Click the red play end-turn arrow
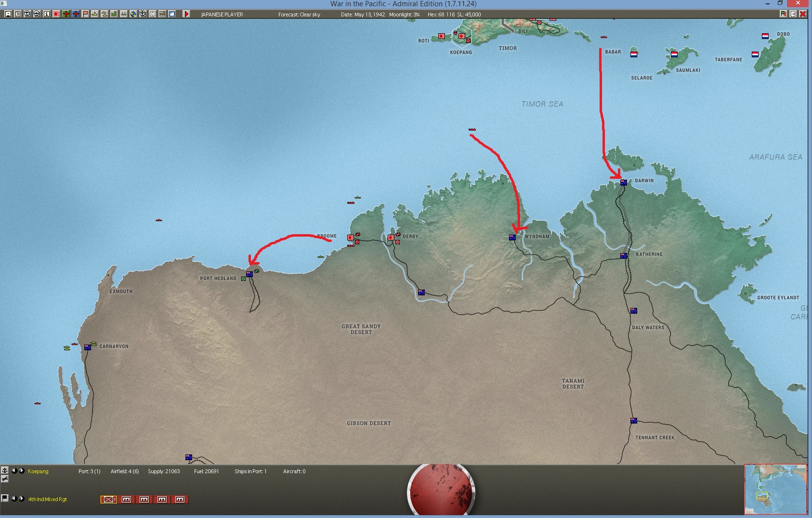The image size is (812, 518). pyautogui.click(x=186, y=14)
